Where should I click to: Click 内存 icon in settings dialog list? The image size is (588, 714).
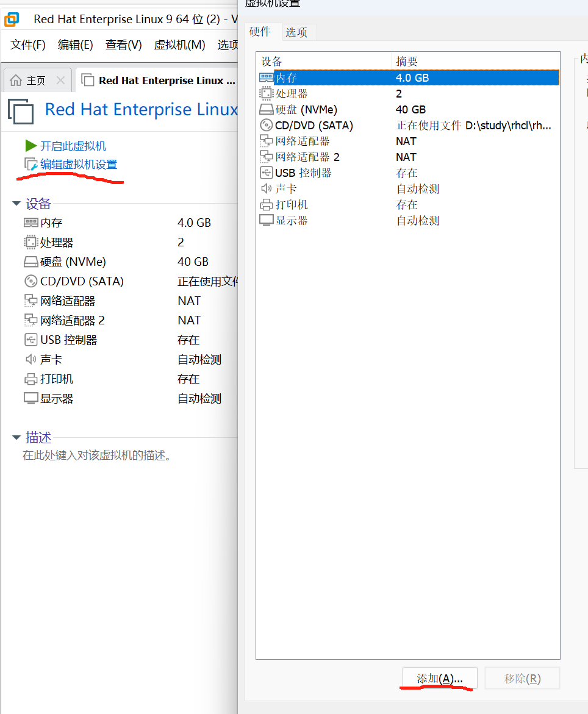267,77
